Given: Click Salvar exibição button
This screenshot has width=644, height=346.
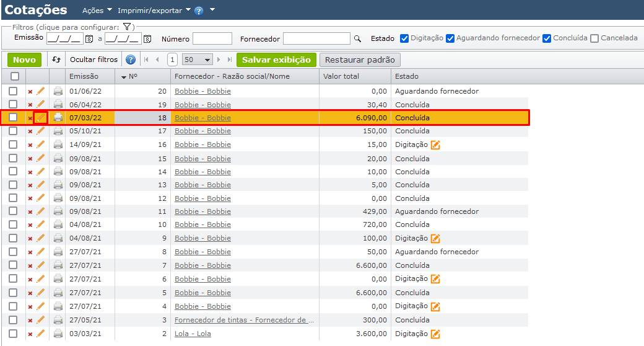Looking at the screenshot, I should pyautogui.click(x=276, y=60).
